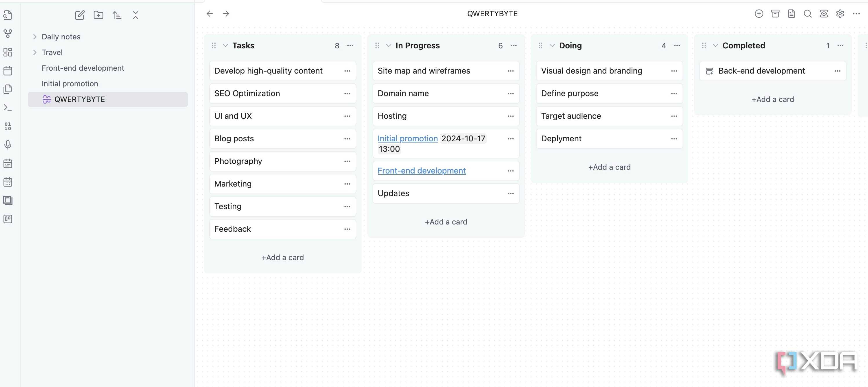
Task: Add a card to the Doing list
Action: [x=609, y=167]
